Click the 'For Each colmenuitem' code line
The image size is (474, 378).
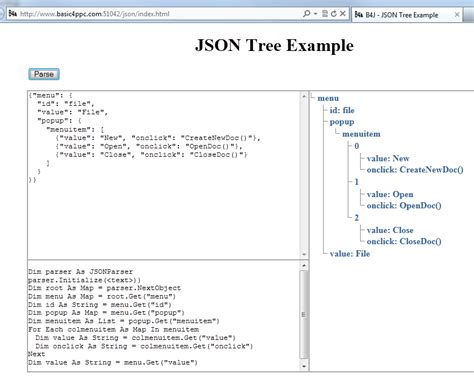[x=113, y=329]
